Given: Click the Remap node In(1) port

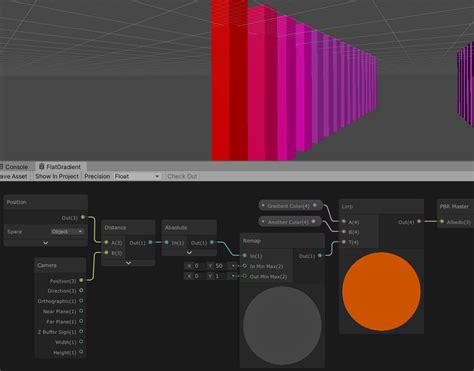Looking at the screenshot, I should point(245,255).
